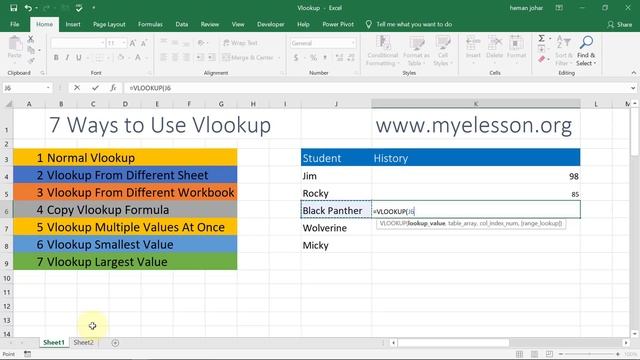Open the File menu
The image size is (640, 360).
tap(15, 24)
